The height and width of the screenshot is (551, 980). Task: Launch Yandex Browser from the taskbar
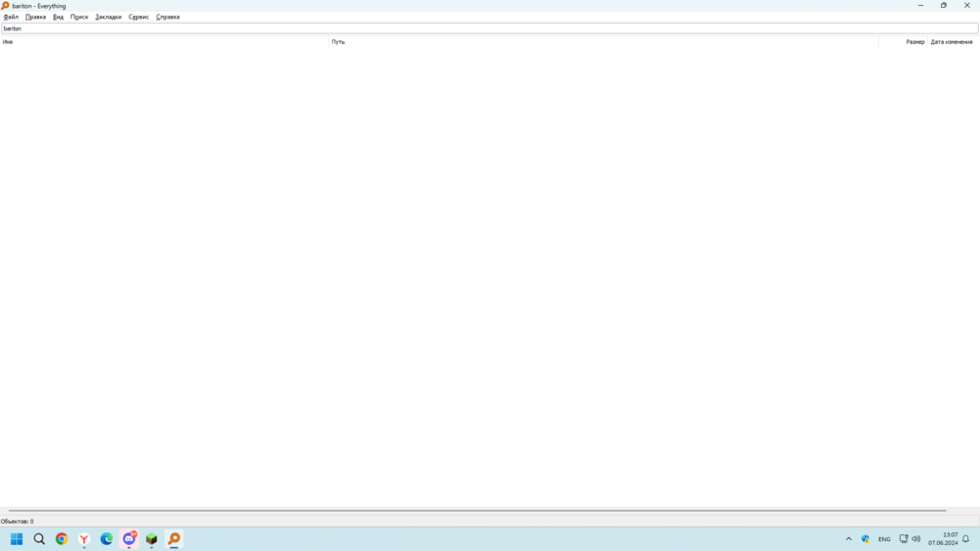tap(83, 538)
